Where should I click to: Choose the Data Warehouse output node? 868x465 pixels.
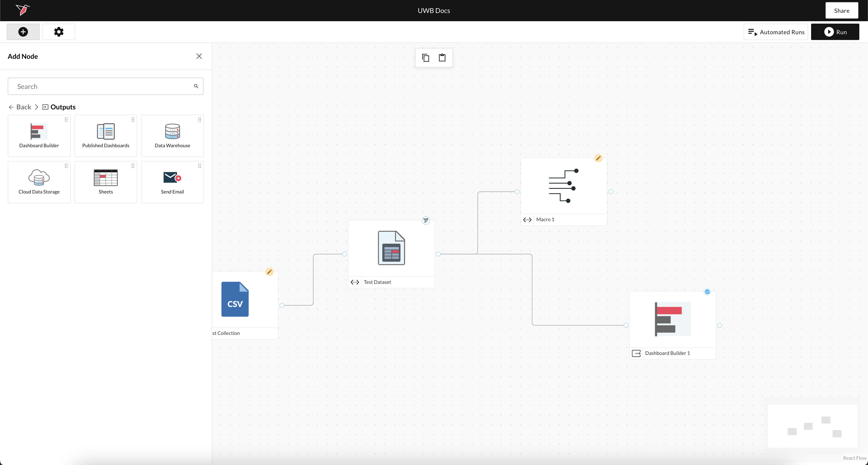tap(172, 136)
